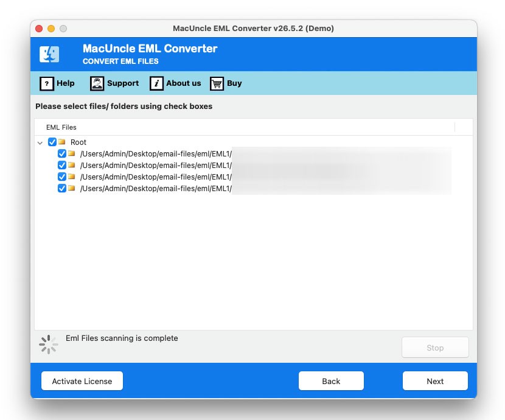Click the MacUncle EML Converter banner title
The height and width of the screenshot is (420, 505).
[x=150, y=48]
